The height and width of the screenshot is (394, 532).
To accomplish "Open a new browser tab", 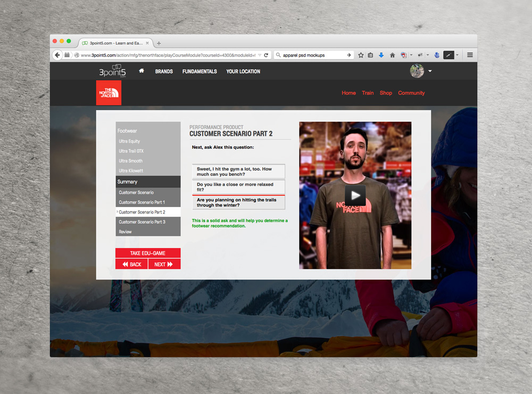I will click(x=159, y=43).
